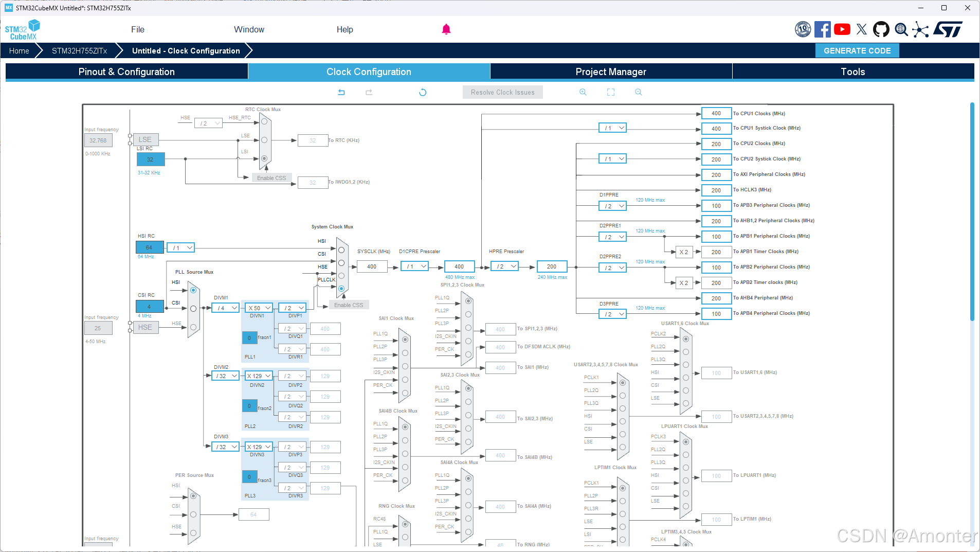Image resolution: width=980 pixels, height=552 pixels.
Task: Open the HSI RC /1 divider dropdown
Action: pyautogui.click(x=180, y=248)
